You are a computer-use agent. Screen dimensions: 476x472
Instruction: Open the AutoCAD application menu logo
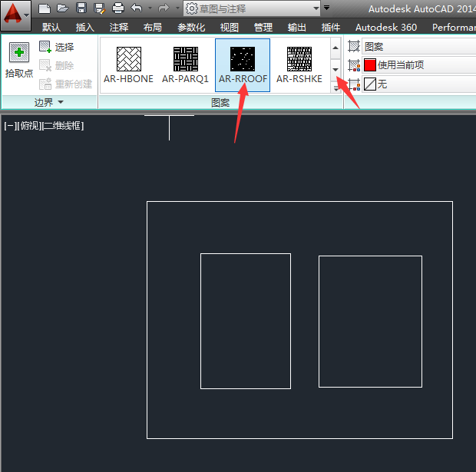tap(16, 15)
